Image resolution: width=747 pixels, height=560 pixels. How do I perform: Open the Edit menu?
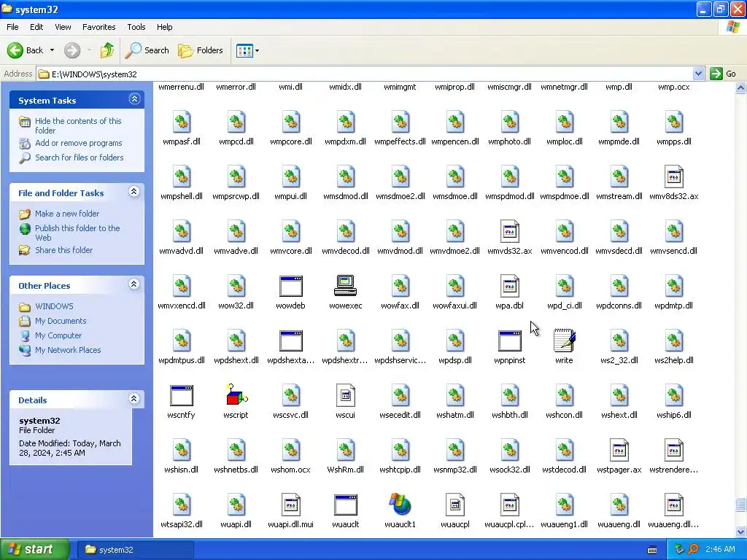[x=36, y=27]
